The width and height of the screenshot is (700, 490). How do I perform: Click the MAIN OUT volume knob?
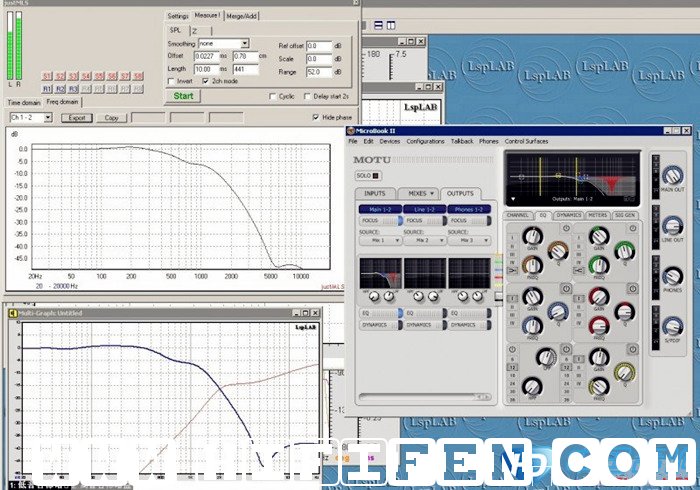(672, 175)
